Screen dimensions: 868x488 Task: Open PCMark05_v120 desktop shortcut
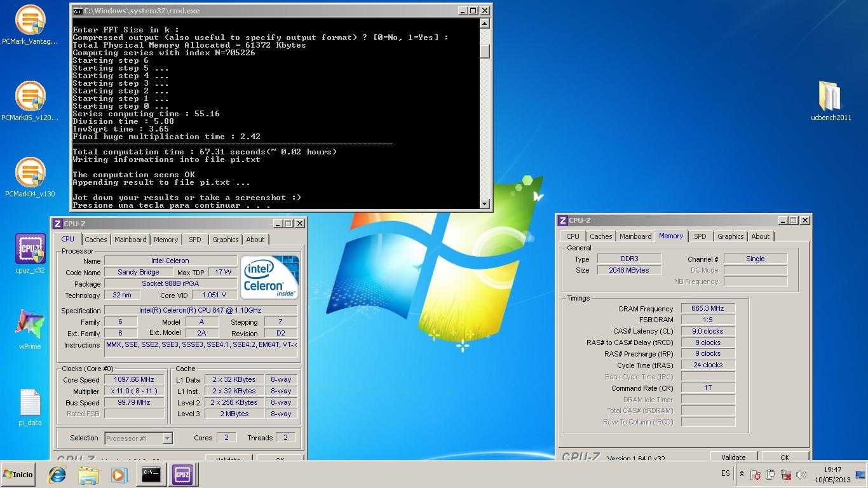[x=30, y=101]
